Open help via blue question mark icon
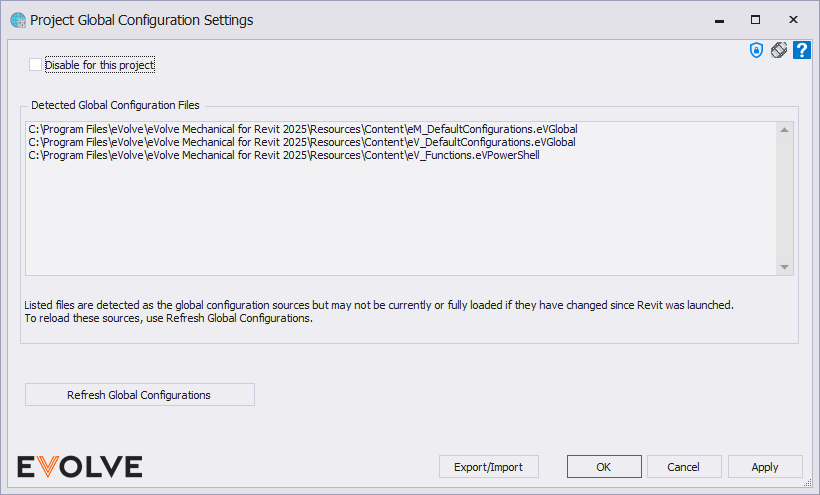Image resolution: width=820 pixels, height=495 pixels. click(x=802, y=50)
